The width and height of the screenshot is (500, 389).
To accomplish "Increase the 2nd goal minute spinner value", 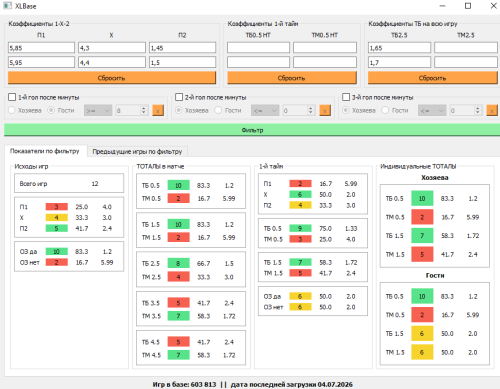I will (311, 108).
